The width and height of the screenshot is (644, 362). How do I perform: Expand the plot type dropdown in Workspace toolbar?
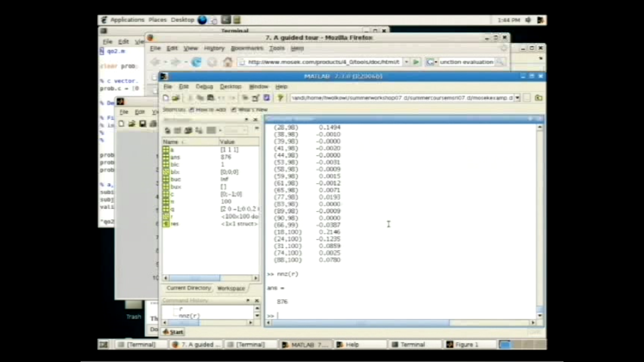point(220,130)
